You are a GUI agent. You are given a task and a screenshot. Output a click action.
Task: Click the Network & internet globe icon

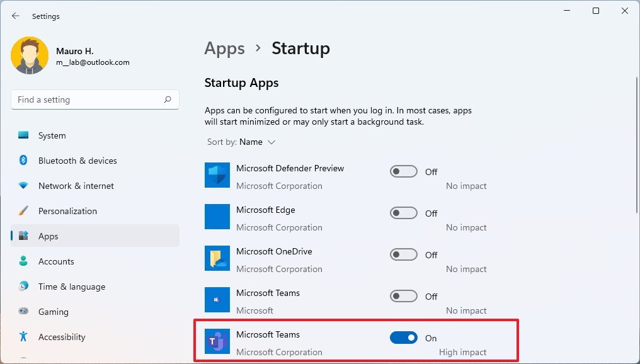[23, 186]
